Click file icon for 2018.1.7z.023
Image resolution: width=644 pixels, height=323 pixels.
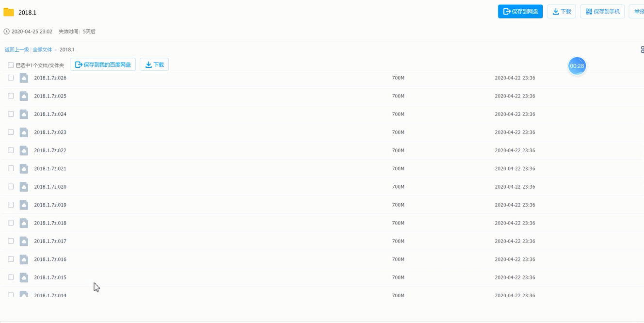pos(24,132)
